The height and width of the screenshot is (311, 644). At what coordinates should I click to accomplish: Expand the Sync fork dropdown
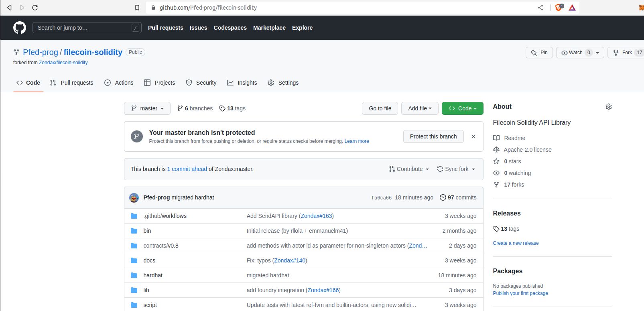point(456,169)
